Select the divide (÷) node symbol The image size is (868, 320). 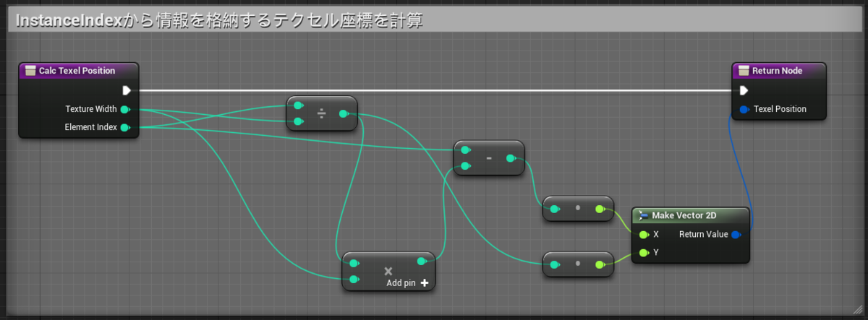point(321,113)
